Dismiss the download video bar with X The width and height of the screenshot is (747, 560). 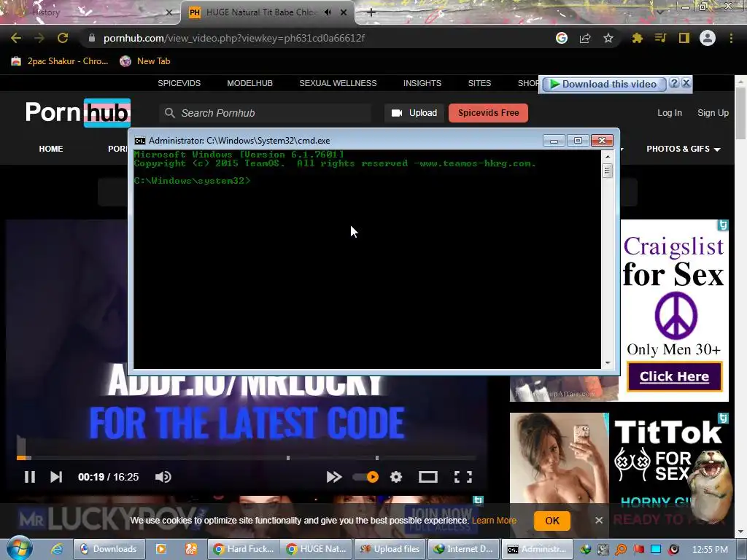686,83
